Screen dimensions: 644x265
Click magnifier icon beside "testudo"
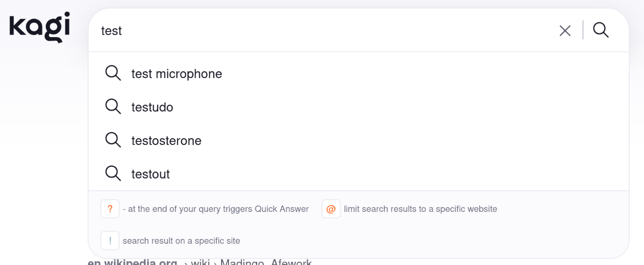pyautogui.click(x=113, y=107)
